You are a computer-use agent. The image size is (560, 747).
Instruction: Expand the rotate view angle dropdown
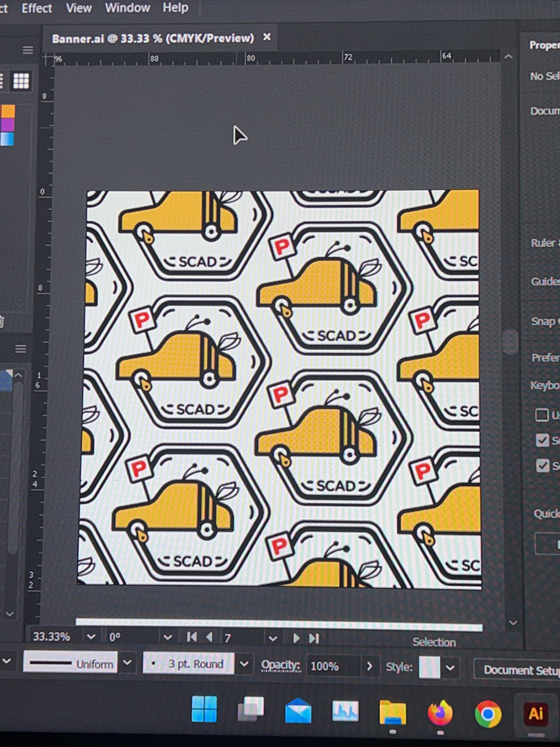167,638
